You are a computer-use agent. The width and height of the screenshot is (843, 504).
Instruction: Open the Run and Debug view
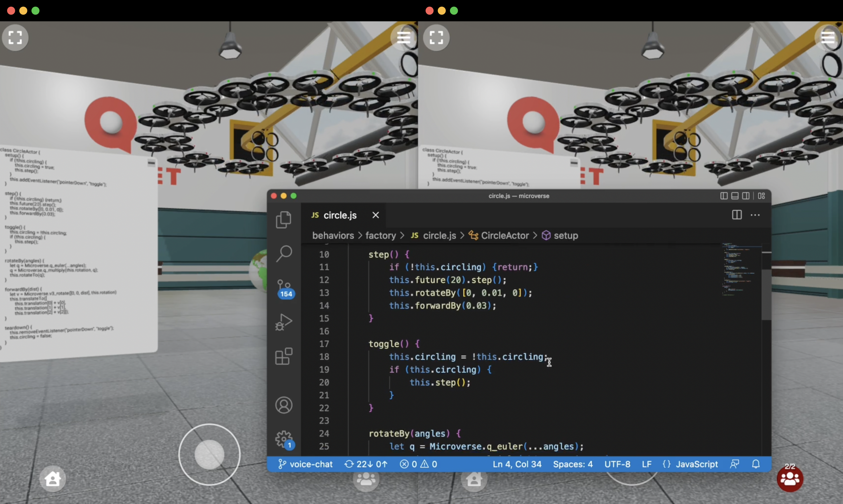tap(284, 321)
